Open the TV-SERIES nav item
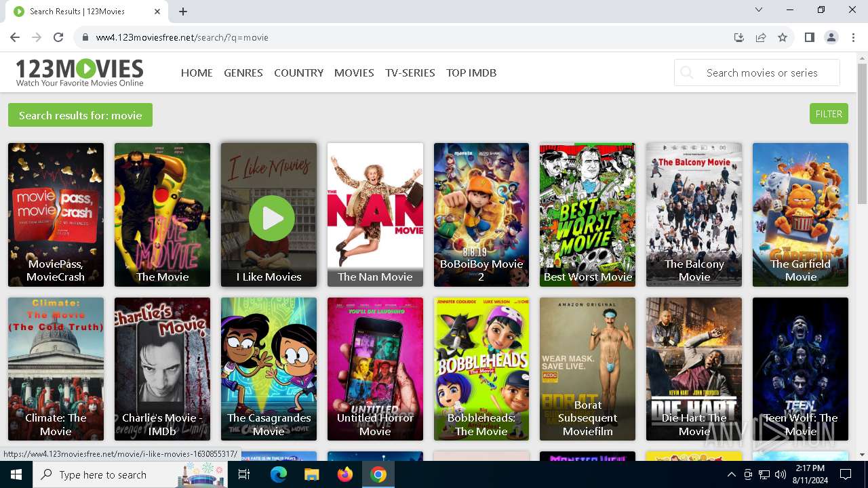The image size is (868, 488). [x=410, y=73]
